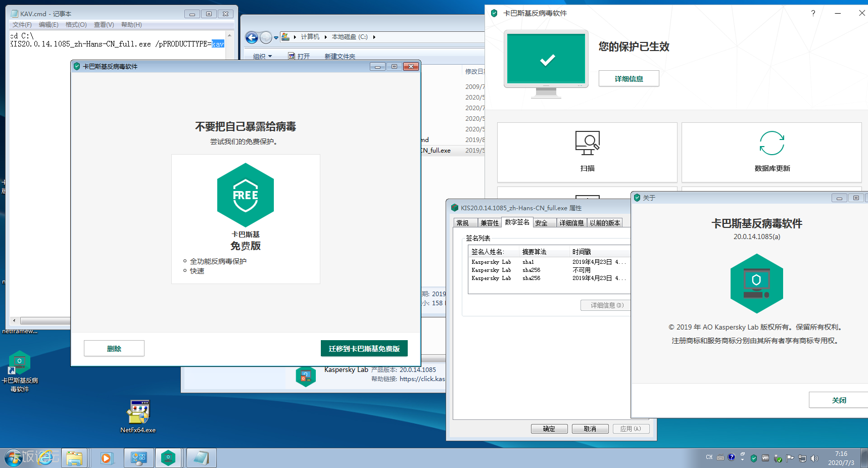Image resolution: width=868 pixels, height=468 pixels.
Task: Click the keyboard tray icon
Action: [720, 457]
